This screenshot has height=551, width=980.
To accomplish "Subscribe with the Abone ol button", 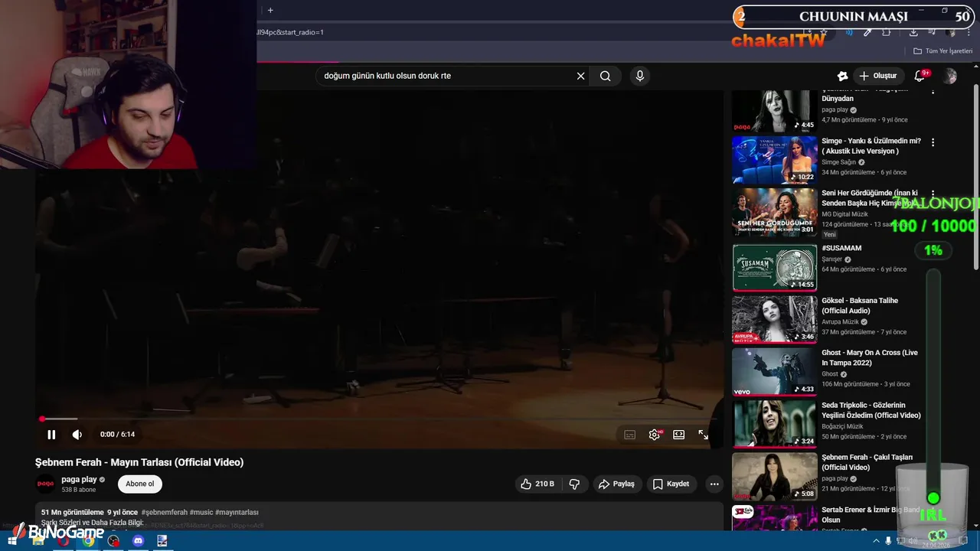I will (x=140, y=484).
